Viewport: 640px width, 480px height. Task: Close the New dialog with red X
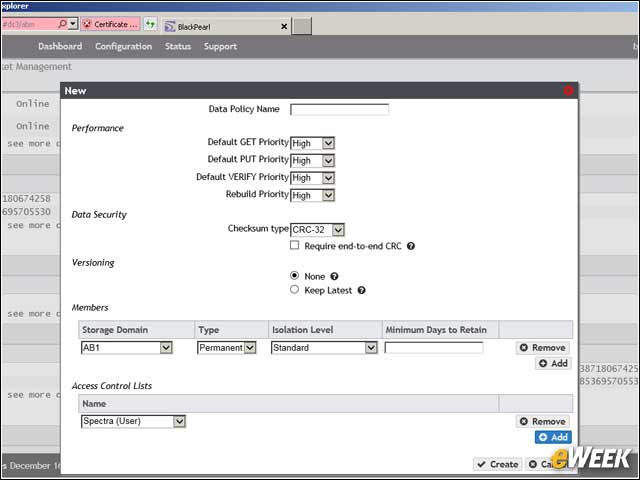click(x=568, y=91)
